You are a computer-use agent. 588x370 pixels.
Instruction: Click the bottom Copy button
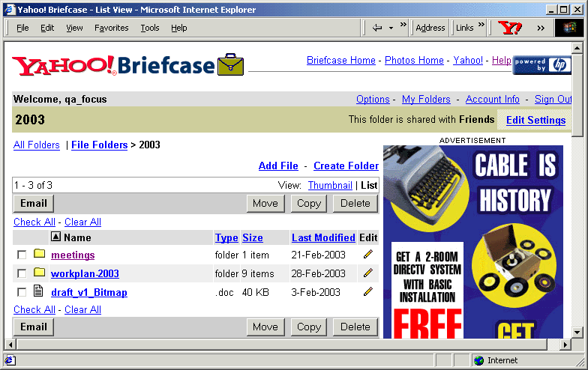309,327
